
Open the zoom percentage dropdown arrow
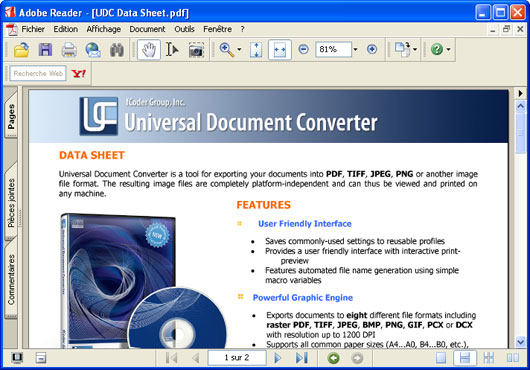pyautogui.click(x=356, y=49)
